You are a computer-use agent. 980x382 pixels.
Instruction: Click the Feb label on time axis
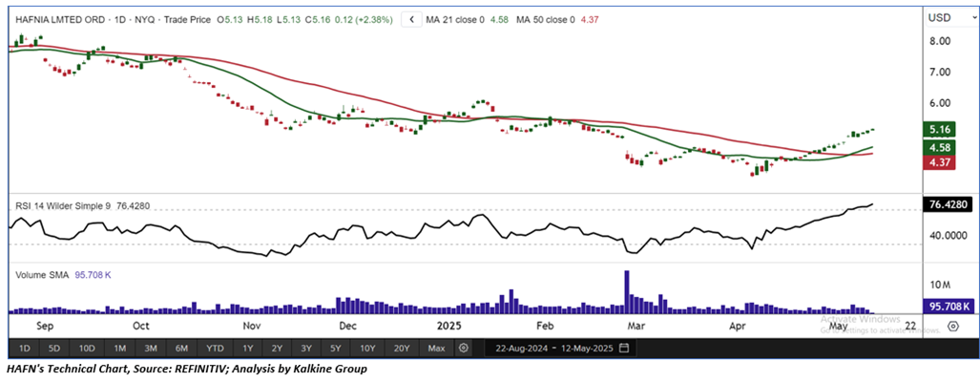click(x=546, y=326)
